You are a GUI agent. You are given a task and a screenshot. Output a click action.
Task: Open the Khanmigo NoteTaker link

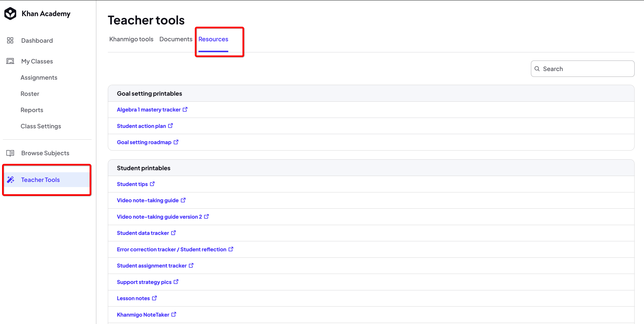[143, 315]
